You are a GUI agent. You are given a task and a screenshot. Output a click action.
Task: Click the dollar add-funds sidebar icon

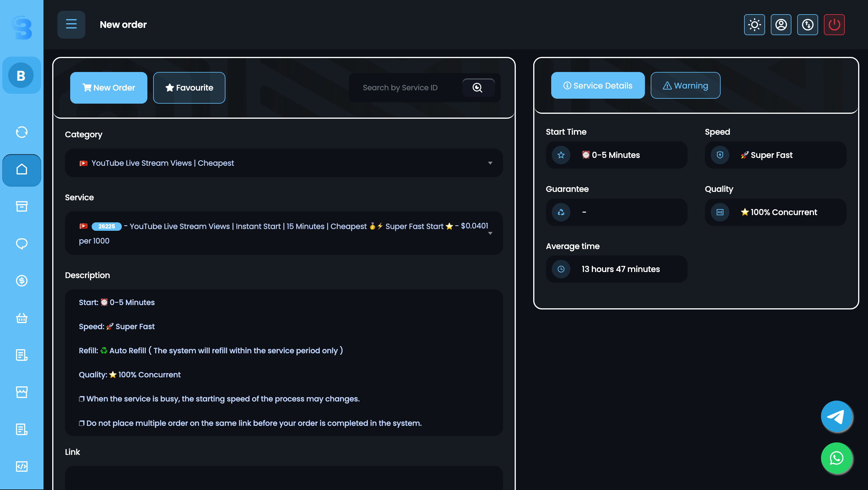[21, 281]
